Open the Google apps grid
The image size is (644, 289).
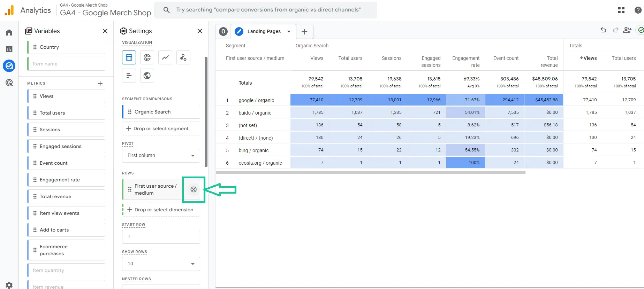tap(621, 10)
